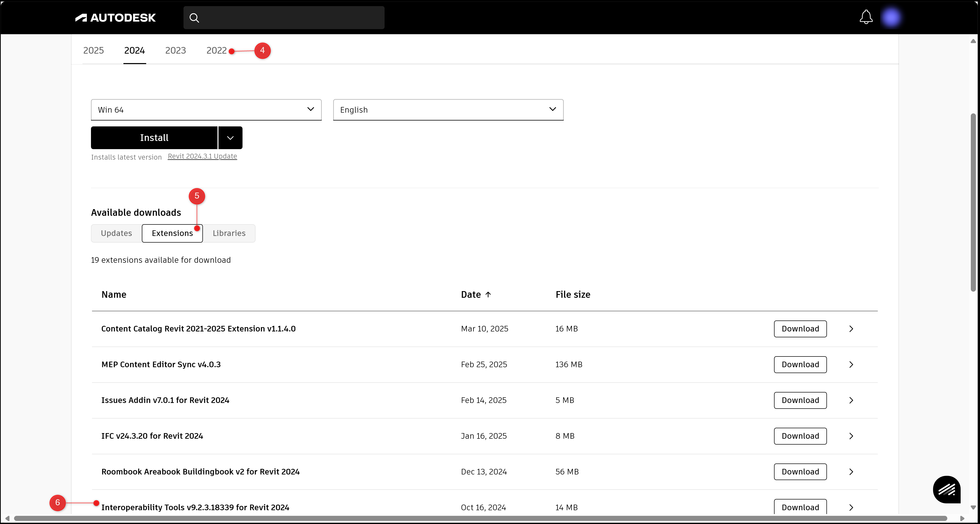
Task: Open the notifications bell
Action: pyautogui.click(x=866, y=17)
